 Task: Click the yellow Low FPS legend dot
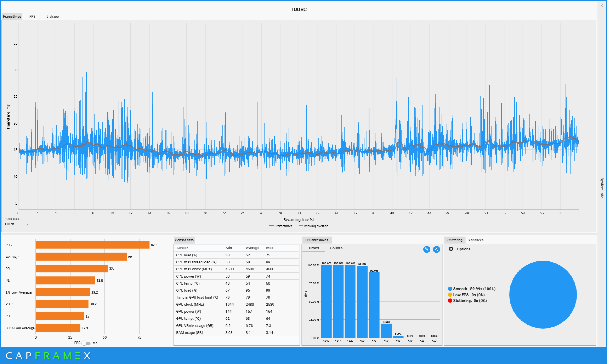(450, 295)
